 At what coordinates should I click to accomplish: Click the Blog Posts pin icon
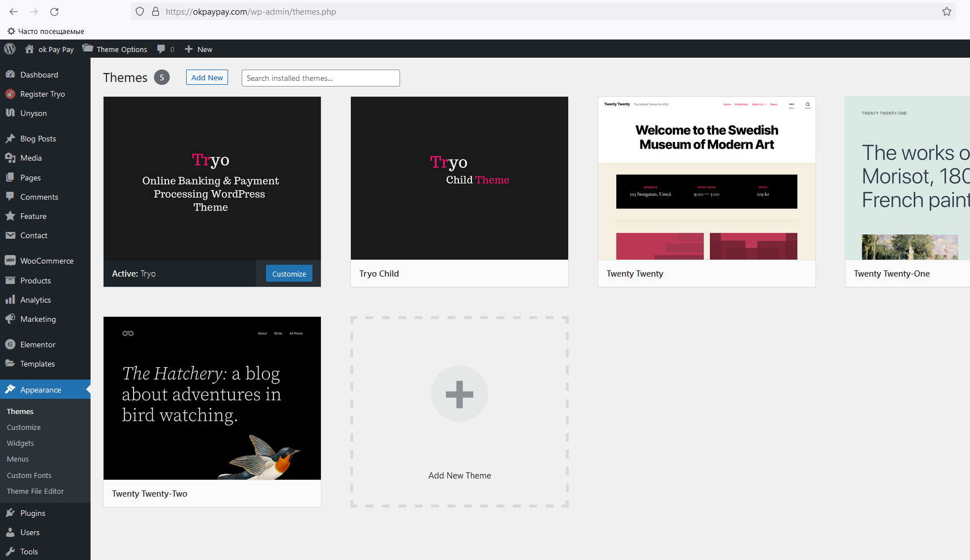click(10, 138)
